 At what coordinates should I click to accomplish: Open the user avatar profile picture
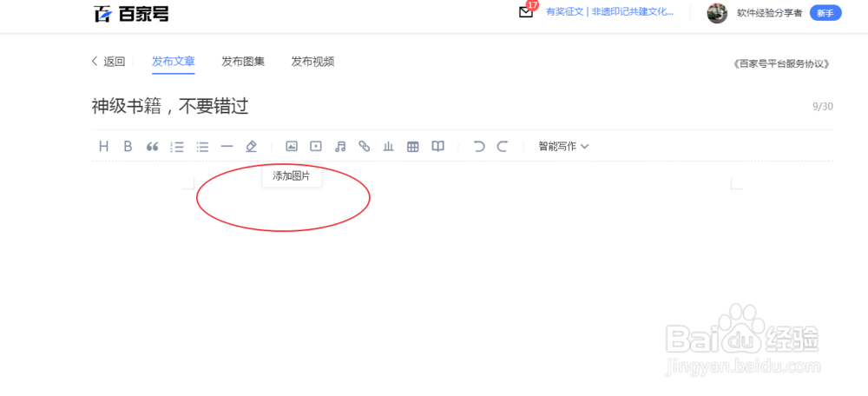tap(717, 13)
